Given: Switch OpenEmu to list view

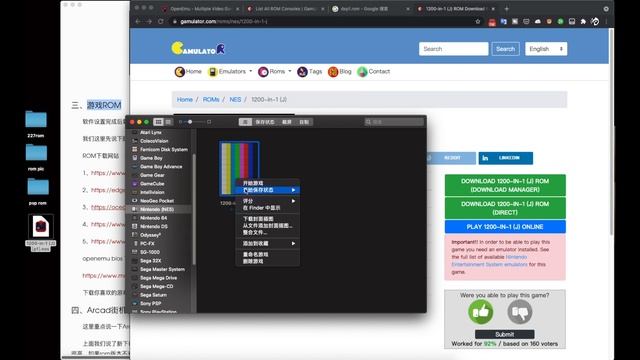Looking at the screenshot, I should click(x=168, y=122).
